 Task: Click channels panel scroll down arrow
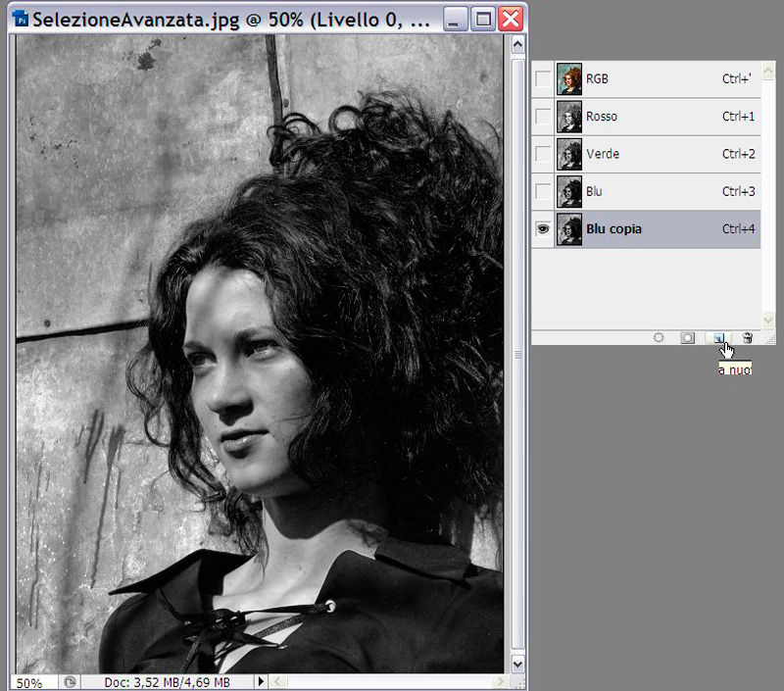pos(768,320)
